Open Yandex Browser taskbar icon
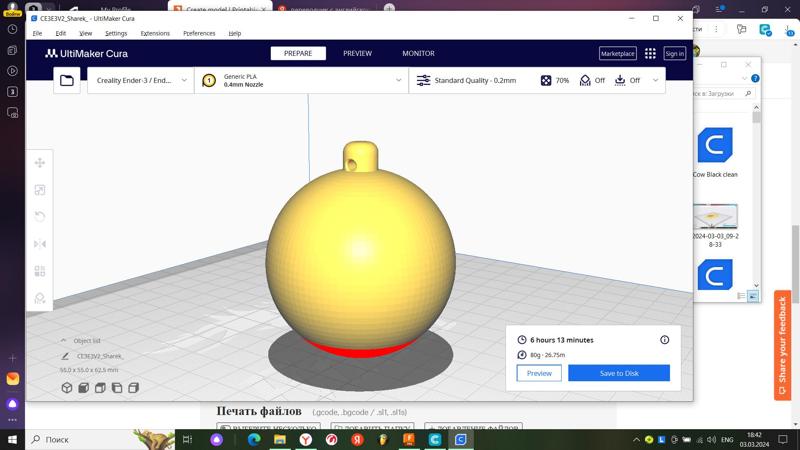 pyautogui.click(x=306, y=439)
